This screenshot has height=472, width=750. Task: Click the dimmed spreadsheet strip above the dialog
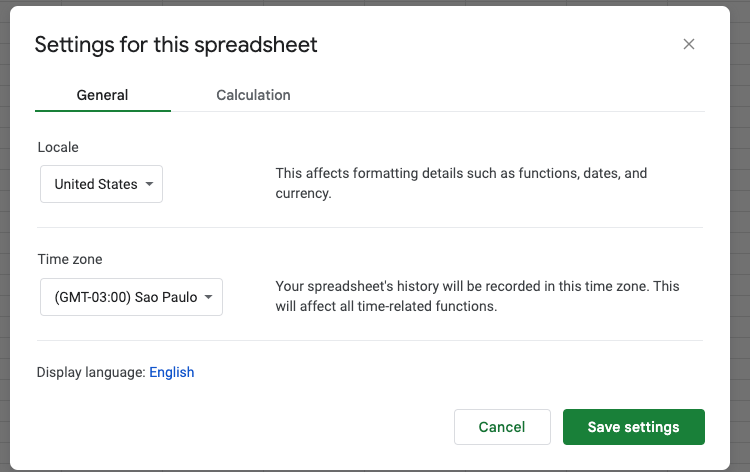(x=375, y=2)
